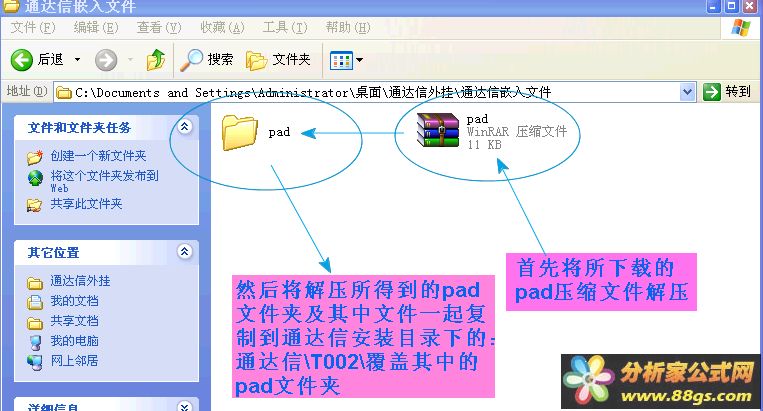Screen dimensions: 763x411
Task: Select the pad folder icon
Action: 239,132
